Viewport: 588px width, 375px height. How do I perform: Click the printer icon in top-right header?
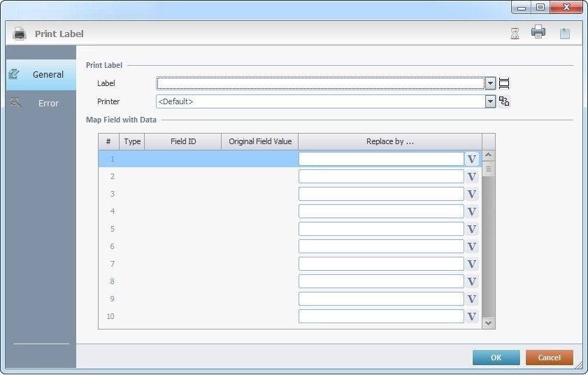coord(538,32)
